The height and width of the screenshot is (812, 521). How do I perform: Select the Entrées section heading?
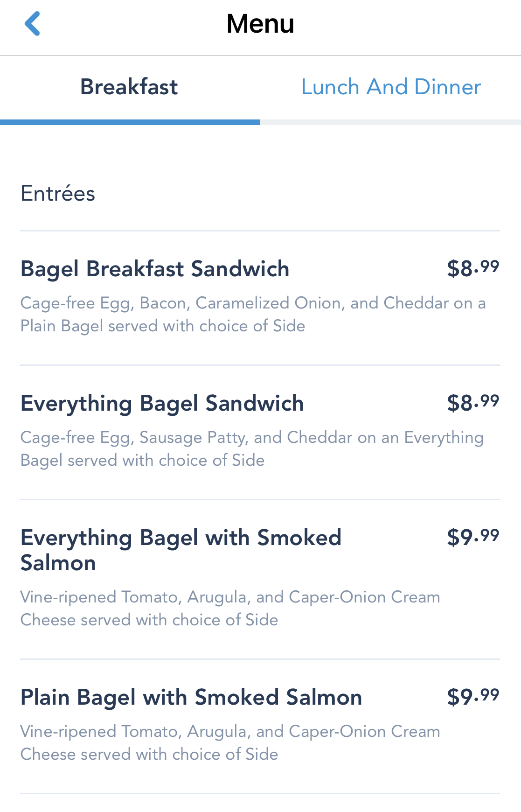[58, 194]
